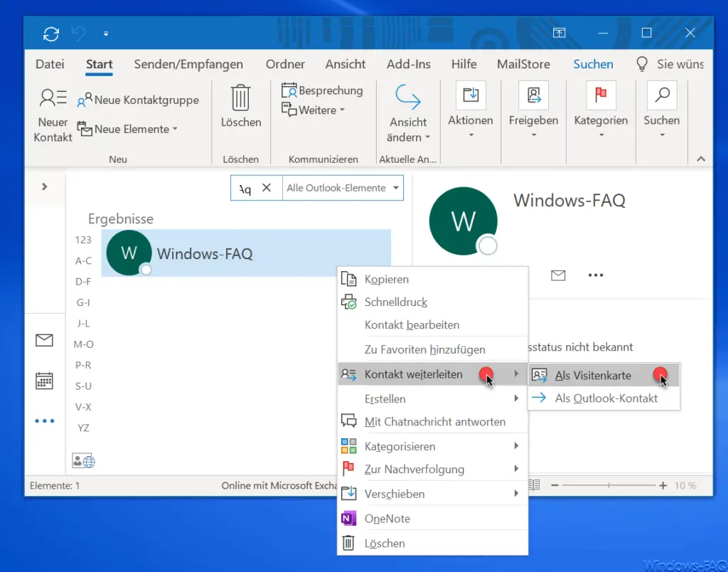
Task: Collapse the ribbon with the up chevron
Action: click(x=701, y=159)
